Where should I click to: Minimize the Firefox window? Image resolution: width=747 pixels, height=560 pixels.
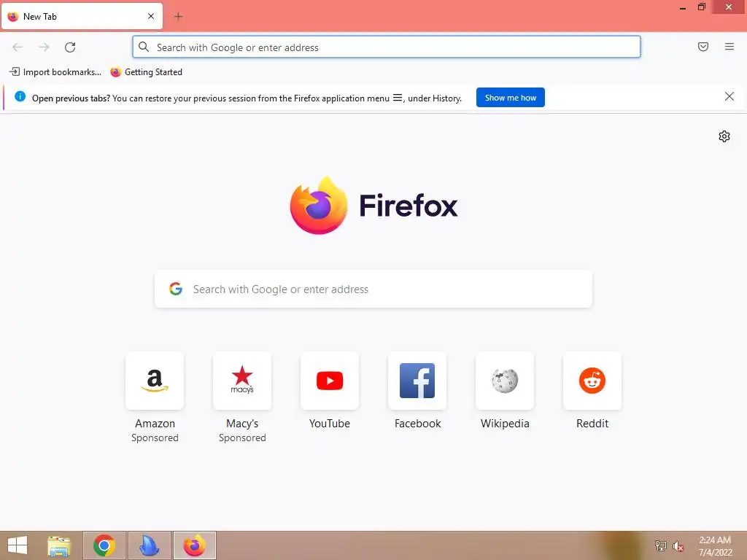[683, 7]
